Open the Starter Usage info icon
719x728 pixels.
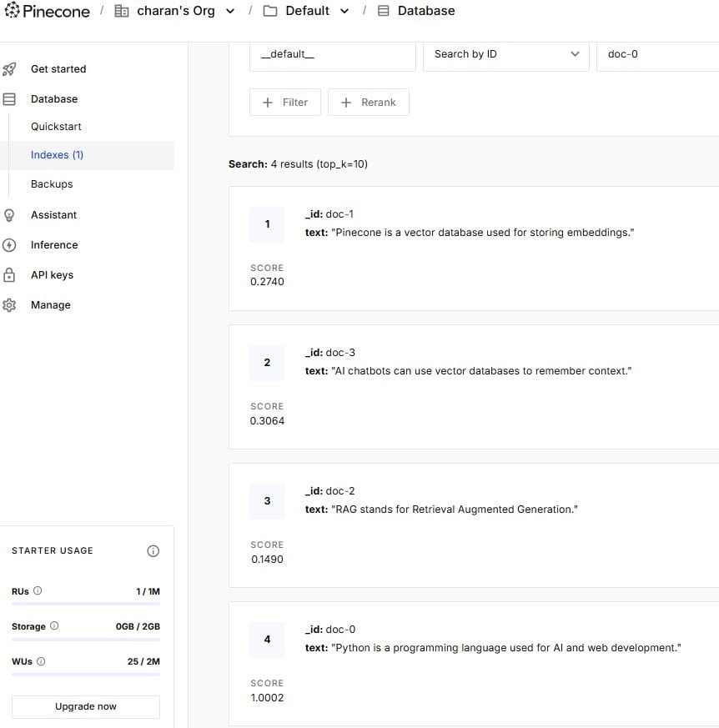[153, 550]
